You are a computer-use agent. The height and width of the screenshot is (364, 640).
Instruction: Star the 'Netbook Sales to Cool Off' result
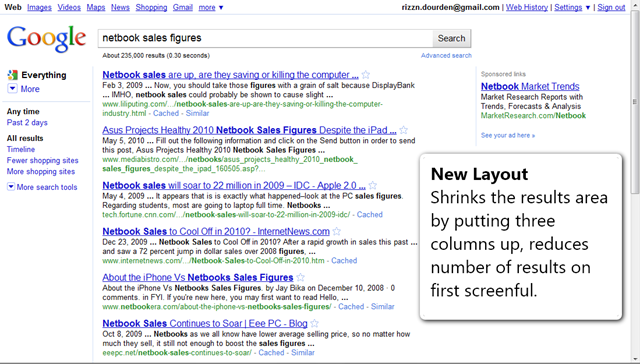pyautogui.click(x=337, y=231)
